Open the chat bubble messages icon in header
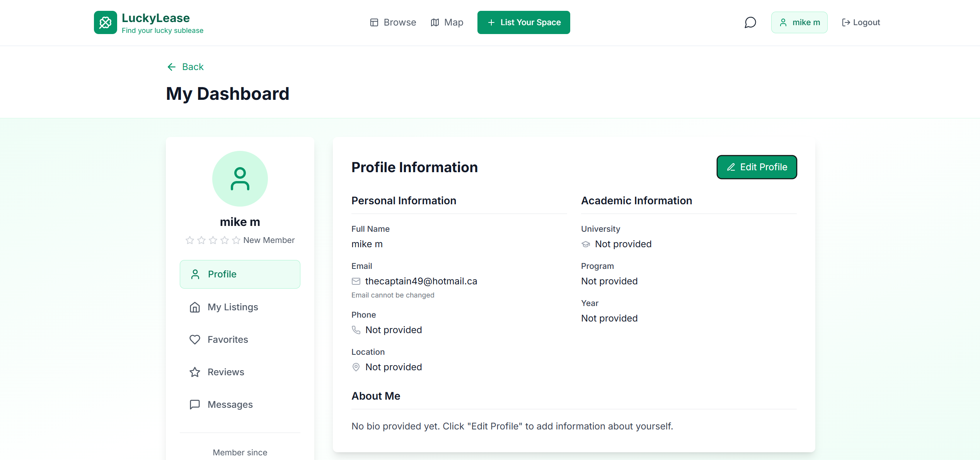This screenshot has width=980, height=460. [750, 22]
